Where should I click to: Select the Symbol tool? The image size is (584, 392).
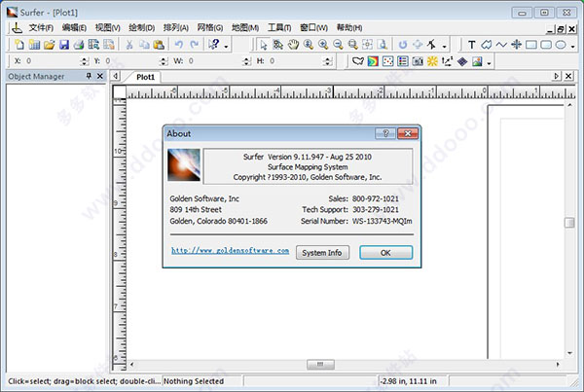[x=516, y=45]
